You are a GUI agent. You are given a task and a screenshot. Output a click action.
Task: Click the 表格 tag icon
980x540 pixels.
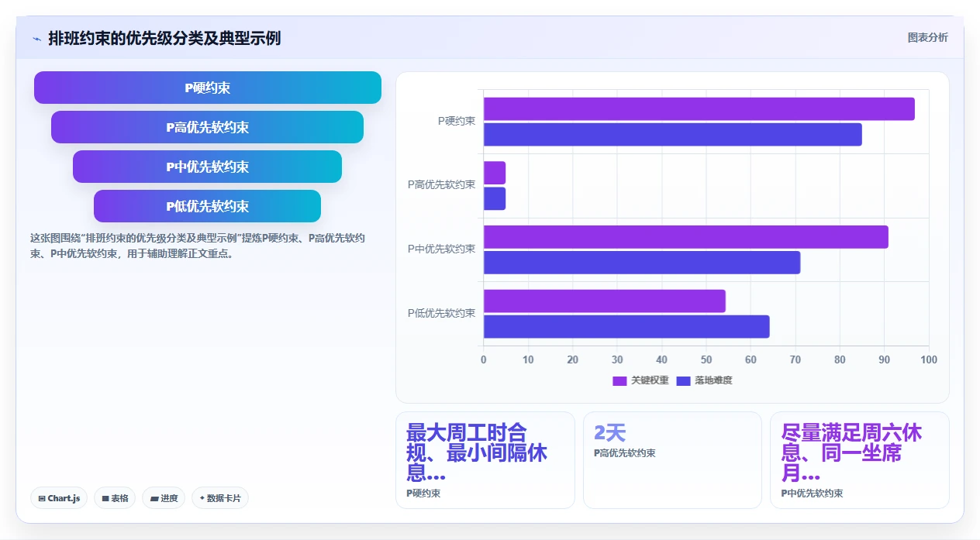tap(105, 499)
